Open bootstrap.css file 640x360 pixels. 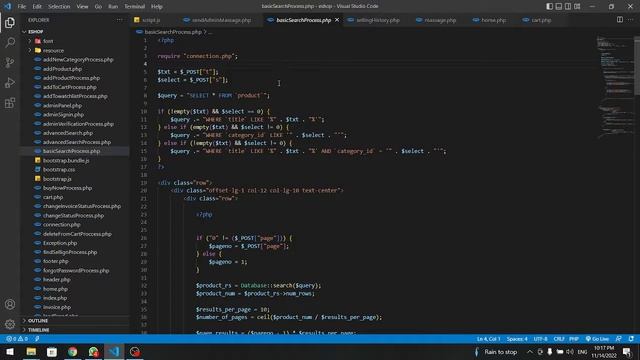coord(59,169)
